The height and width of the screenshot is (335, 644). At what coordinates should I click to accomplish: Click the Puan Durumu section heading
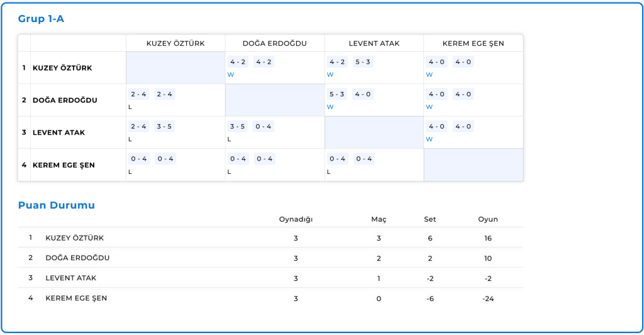[56, 205]
